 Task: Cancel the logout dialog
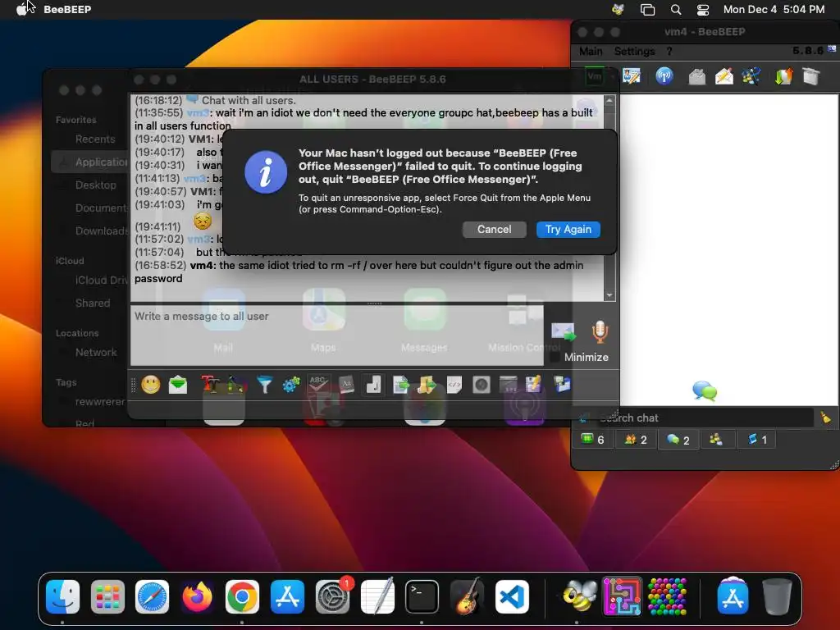pyautogui.click(x=494, y=230)
